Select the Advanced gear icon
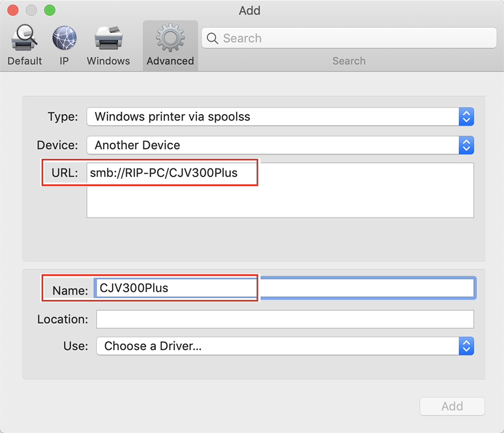The height and width of the screenshot is (433, 504). point(170,37)
